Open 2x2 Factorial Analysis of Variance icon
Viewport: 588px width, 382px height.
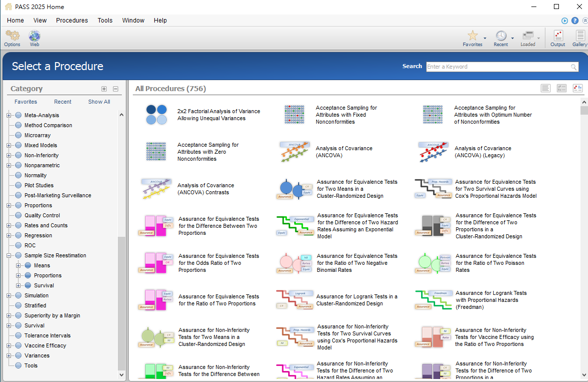pyautogui.click(x=156, y=115)
